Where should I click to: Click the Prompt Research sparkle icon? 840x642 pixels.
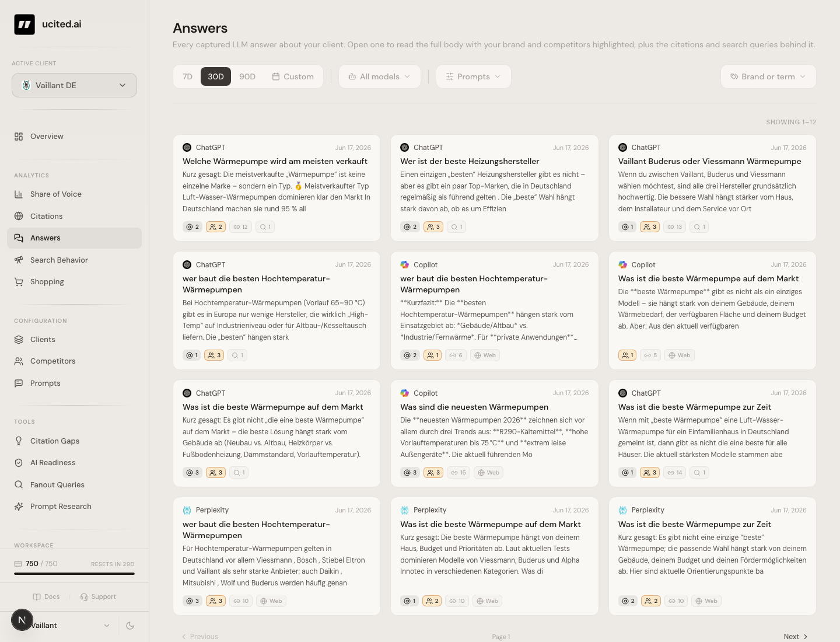point(19,507)
